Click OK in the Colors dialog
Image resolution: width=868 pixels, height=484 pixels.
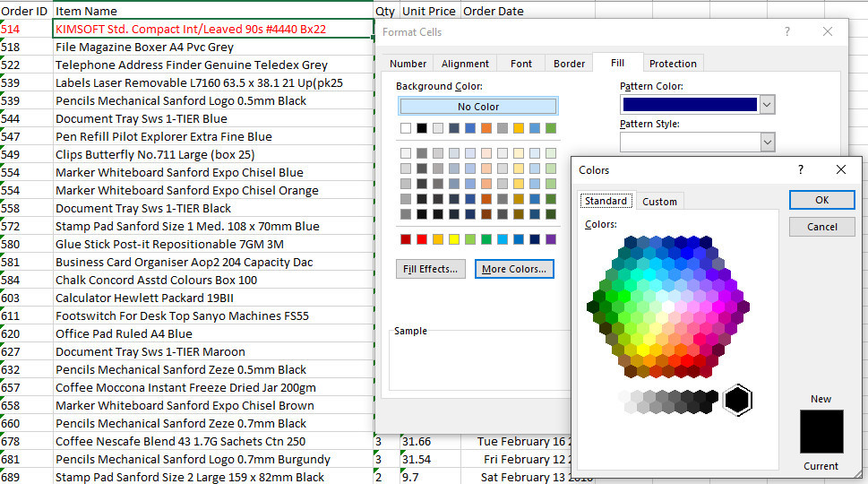click(821, 200)
